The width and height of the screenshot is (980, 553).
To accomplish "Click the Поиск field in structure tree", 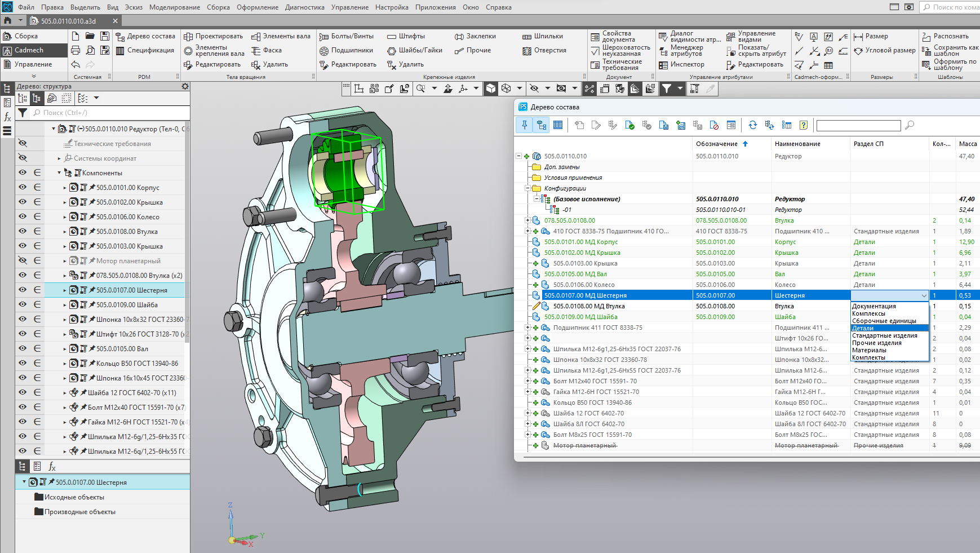I will click(107, 113).
